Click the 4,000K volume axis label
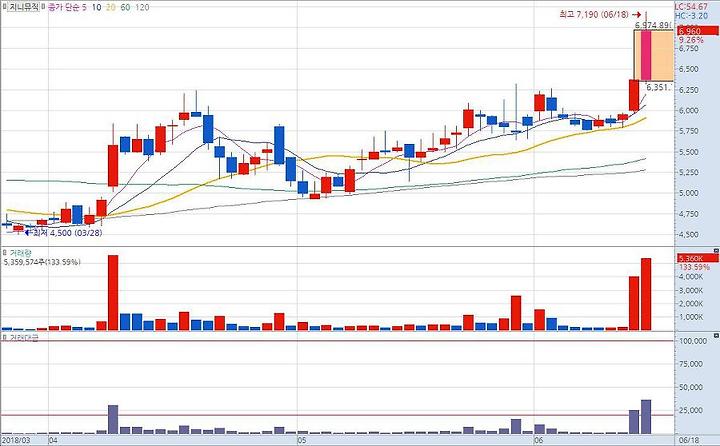720x446 pixels. pos(691,277)
